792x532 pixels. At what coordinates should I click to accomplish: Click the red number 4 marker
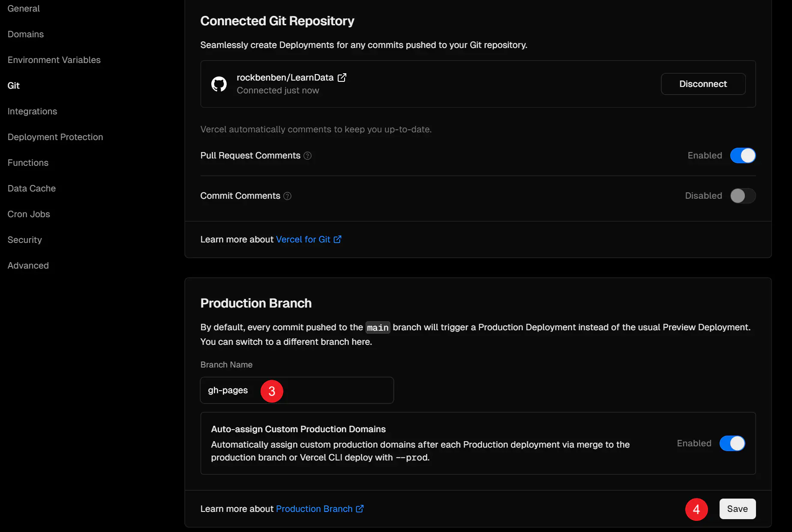point(696,509)
